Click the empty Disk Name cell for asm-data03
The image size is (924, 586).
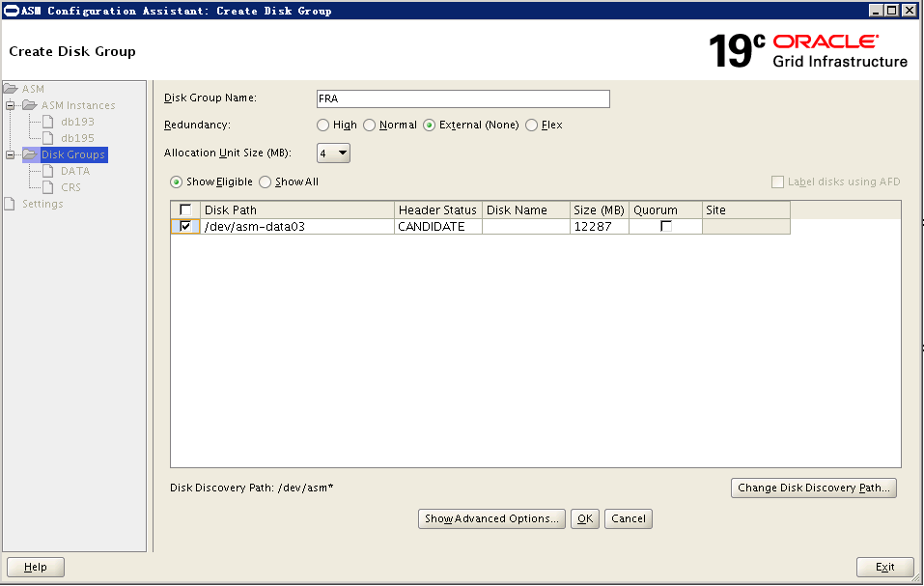coord(525,227)
